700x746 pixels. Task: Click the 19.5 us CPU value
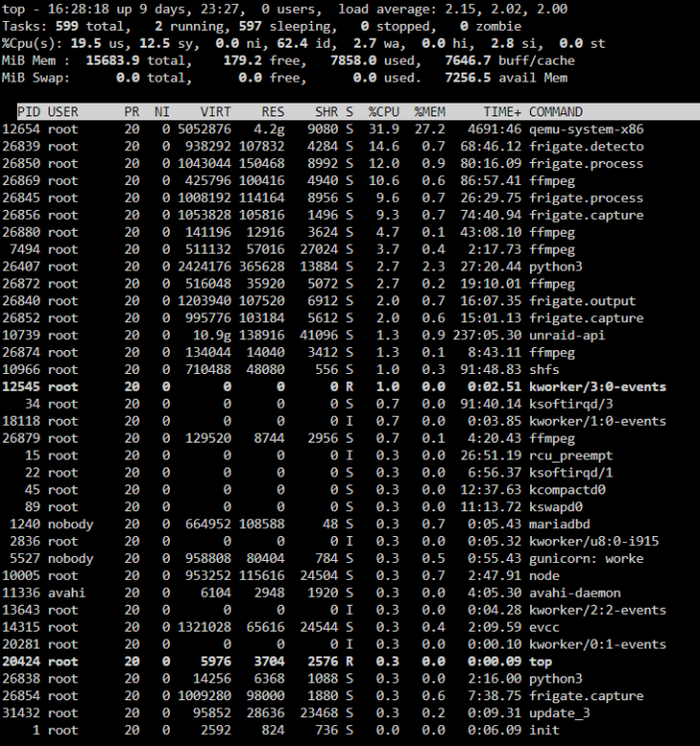[86, 44]
